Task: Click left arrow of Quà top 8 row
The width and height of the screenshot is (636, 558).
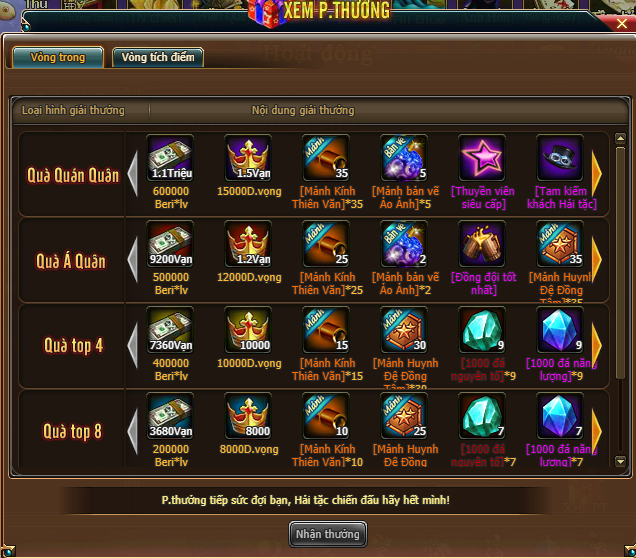Action: [x=133, y=431]
